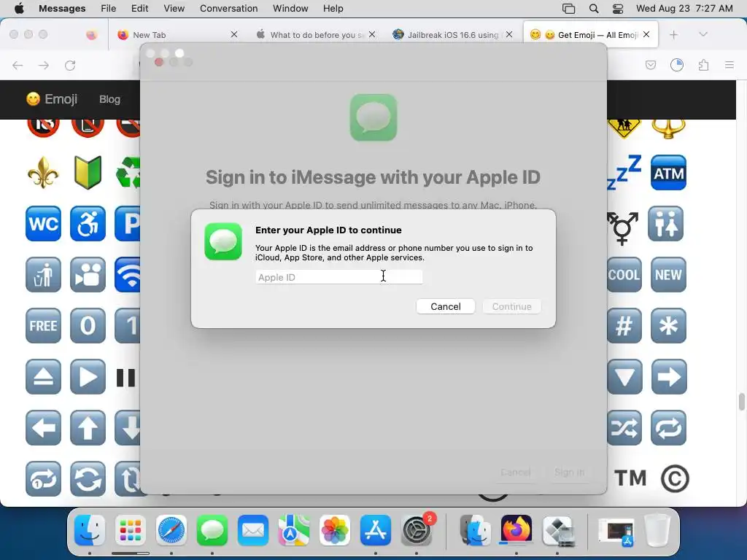Screen dimensions: 747x560
Task: Select the WC emoji
Action: click(43, 224)
